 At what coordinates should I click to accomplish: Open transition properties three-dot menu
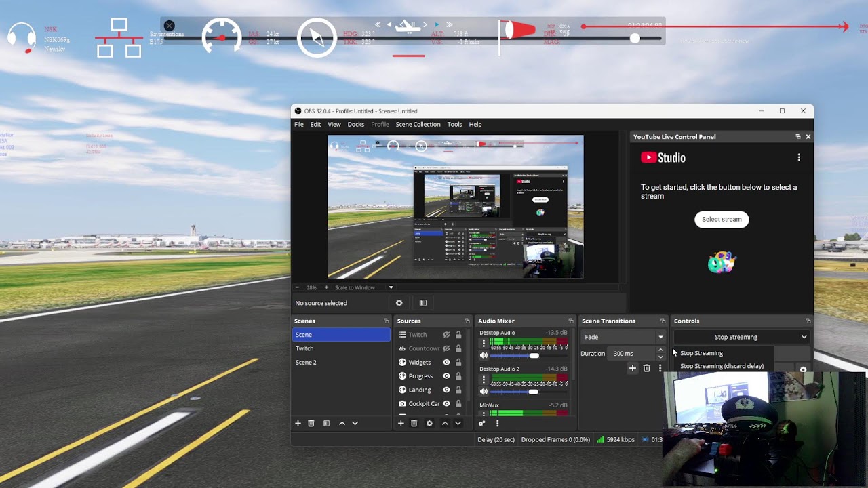click(x=660, y=368)
